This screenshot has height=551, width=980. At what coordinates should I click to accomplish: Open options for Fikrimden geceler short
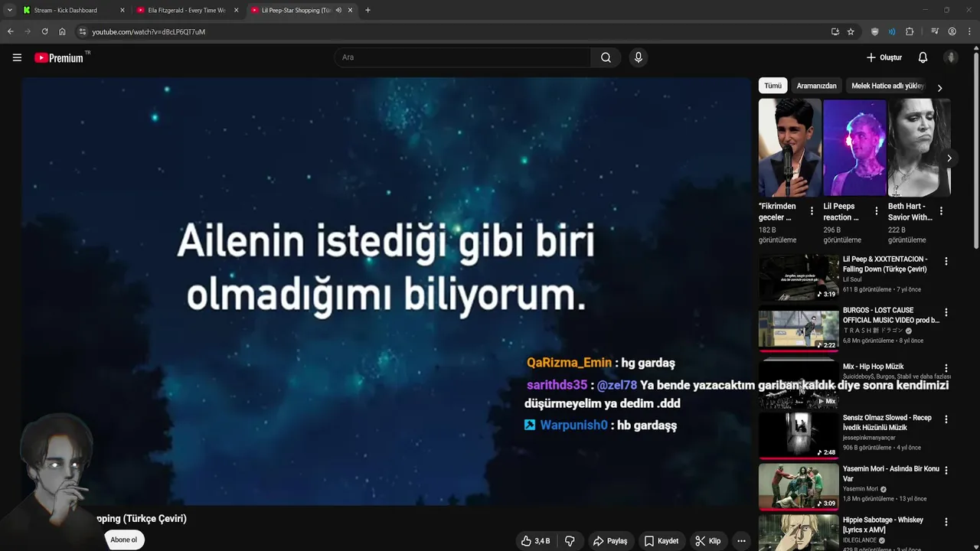click(812, 210)
